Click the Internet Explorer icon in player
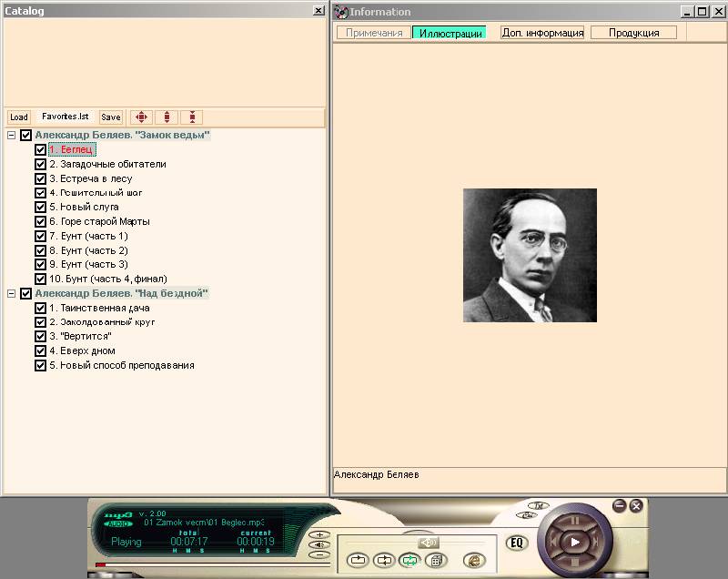Image resolution: width=728 pixels, height=579 pixels. tap(471, 561)
